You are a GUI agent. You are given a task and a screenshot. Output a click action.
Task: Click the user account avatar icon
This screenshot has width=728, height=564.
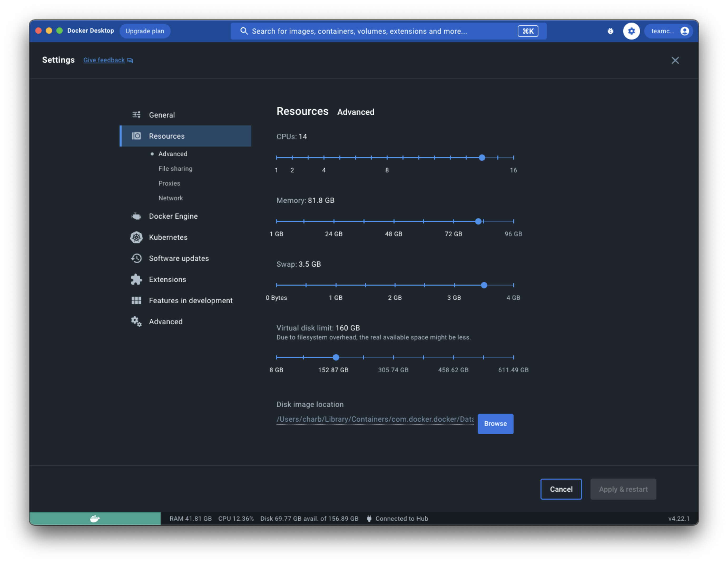tap(685, 31)
